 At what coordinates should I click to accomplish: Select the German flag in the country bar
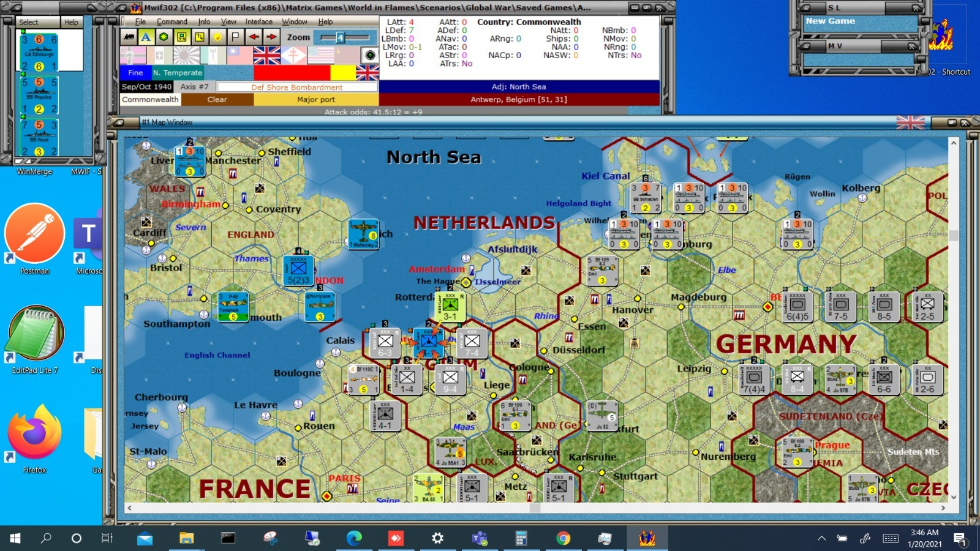(132, 56)
